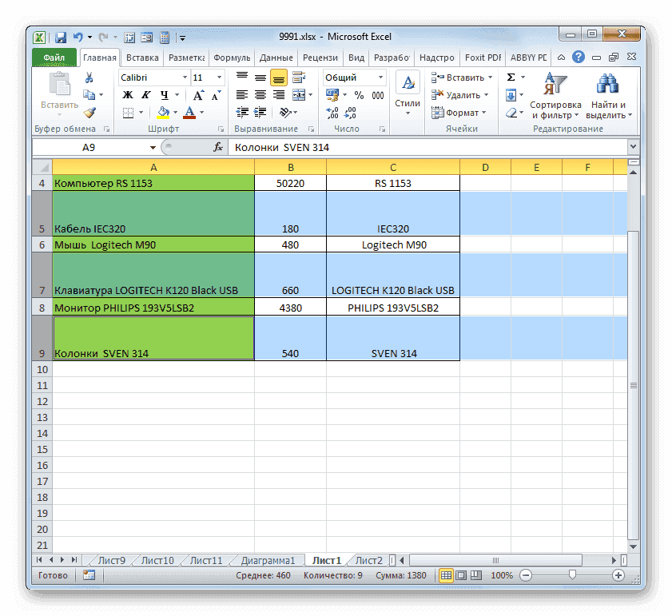The height and width of the screenshot is (616, 672).
Task: Open the Стили gallery
Action: pos(408,88)
